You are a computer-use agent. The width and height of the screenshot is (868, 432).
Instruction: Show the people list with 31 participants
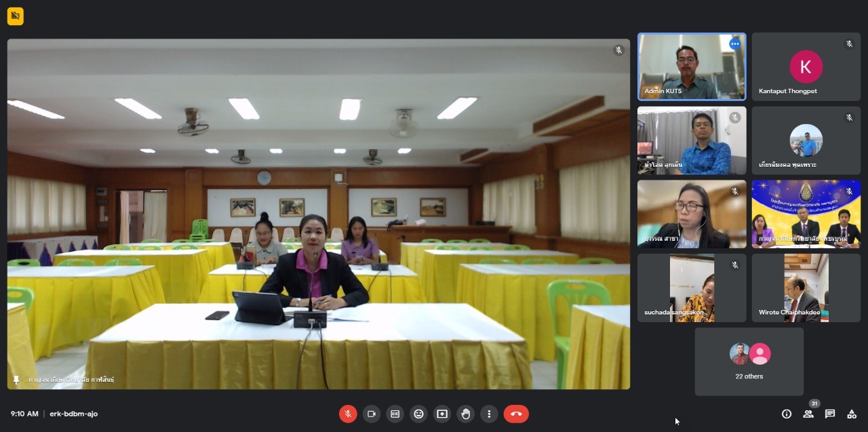click(808, 414)
